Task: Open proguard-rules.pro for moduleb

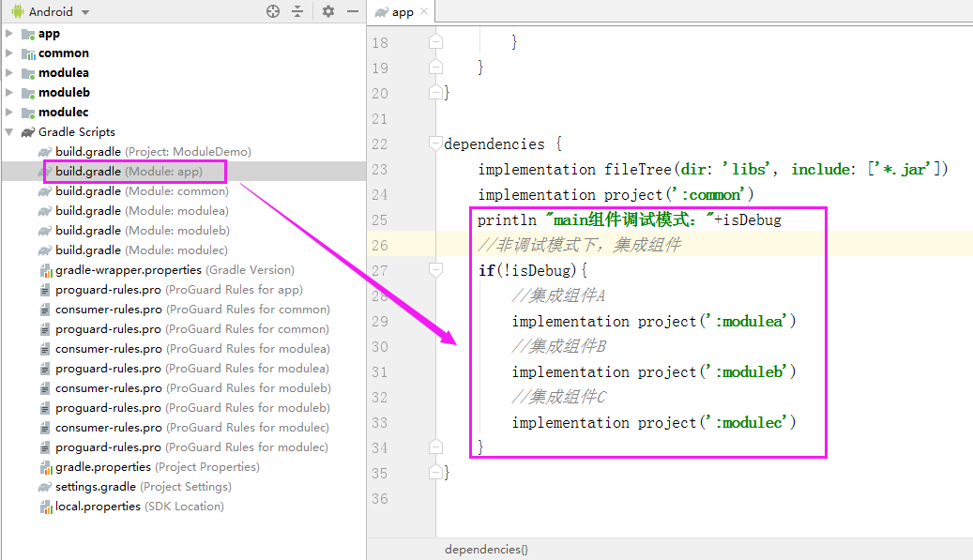Action: coord(193,408)
